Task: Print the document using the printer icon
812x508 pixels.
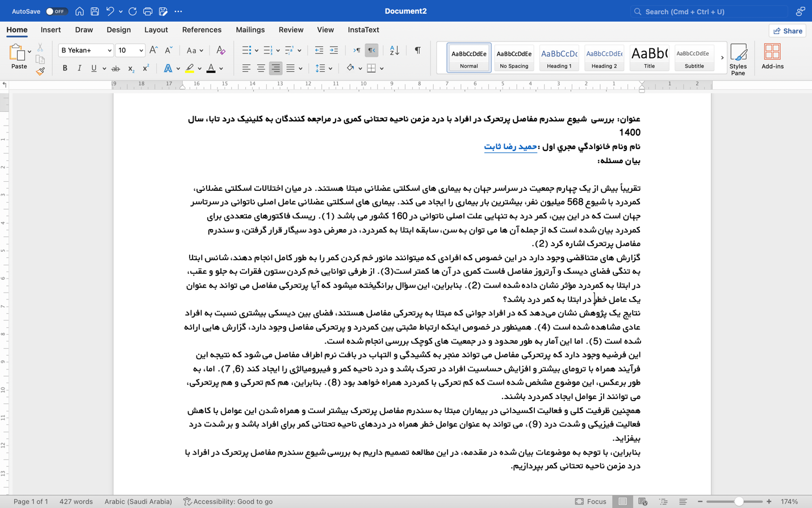Action: pyautogui.click(x=148, y=11)
